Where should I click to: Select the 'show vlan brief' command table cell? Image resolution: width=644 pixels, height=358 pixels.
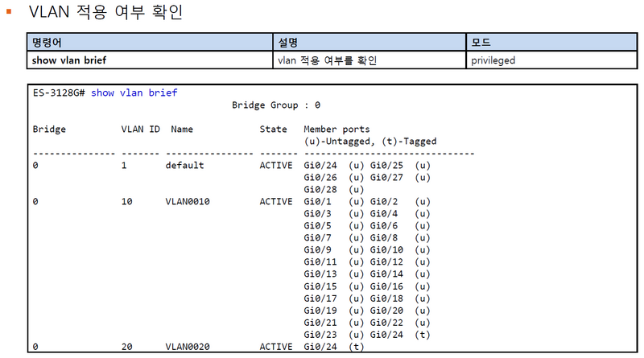[150, 60]
